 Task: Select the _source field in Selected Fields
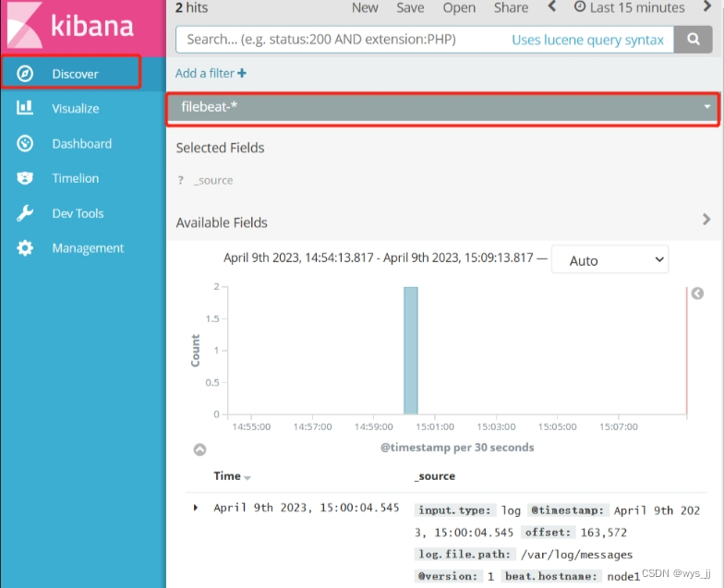tap(212, 181)
